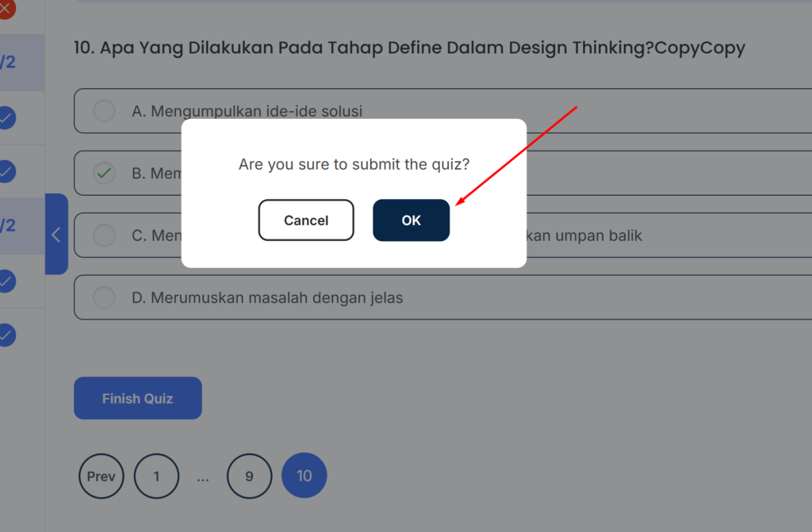Image resolution: width=812 pixels, height=532 pixels.
Task: Select radio for D Merumuskan masalah dengan jelas
Action: point(104,297)
